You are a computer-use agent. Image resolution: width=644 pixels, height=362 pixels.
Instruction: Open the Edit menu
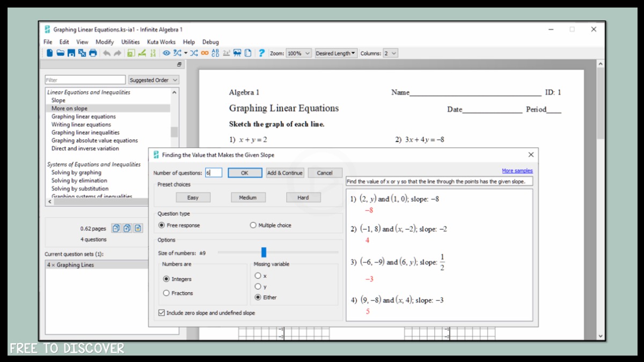[64, 42]
